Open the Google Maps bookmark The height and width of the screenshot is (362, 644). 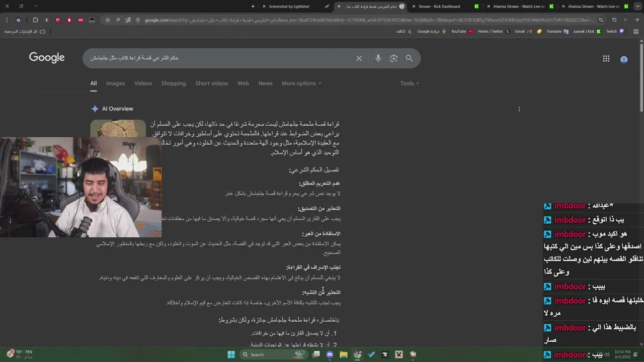tap(432, 31)
